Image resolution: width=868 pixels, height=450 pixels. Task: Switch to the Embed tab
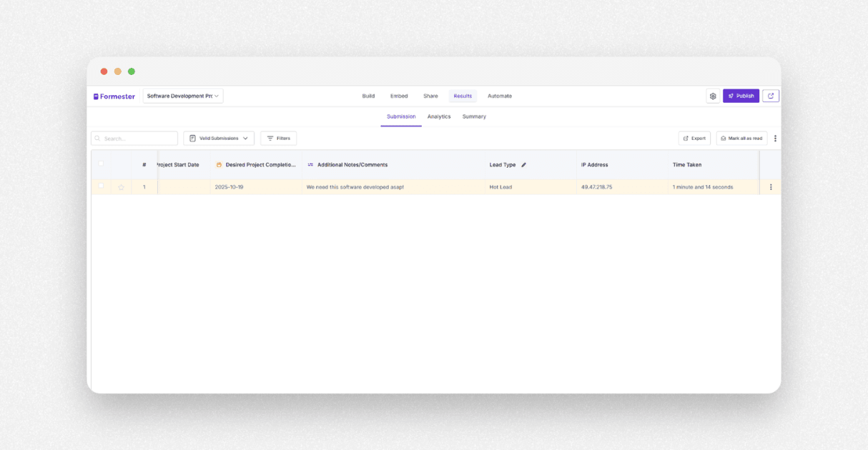click(x=399, y=96)
